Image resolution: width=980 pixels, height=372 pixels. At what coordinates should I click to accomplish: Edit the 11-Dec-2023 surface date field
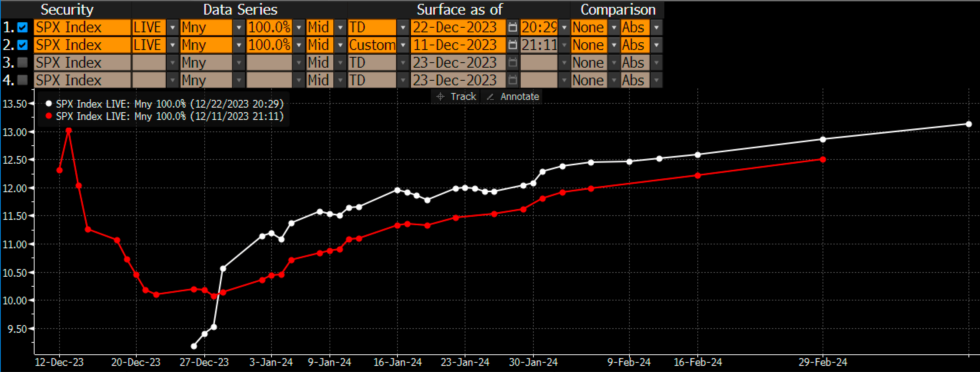(458, 45)
